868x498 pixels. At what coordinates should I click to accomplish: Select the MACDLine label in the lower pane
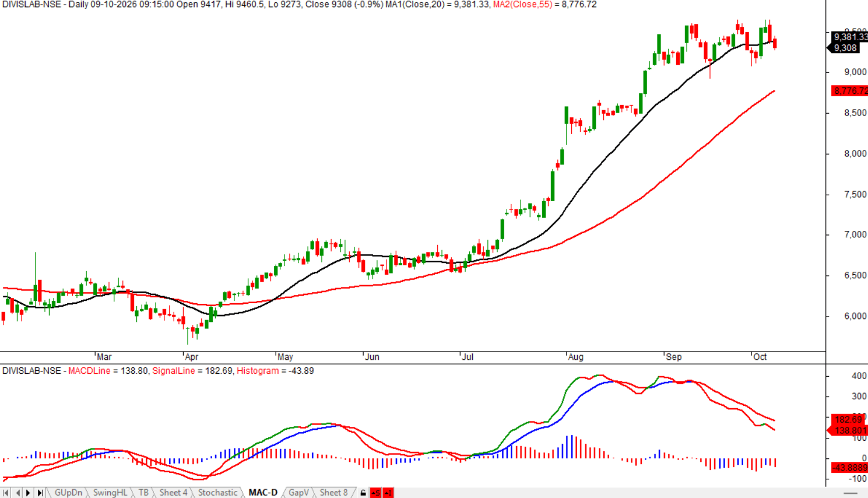pyautogui.click(x=89, y=371)
